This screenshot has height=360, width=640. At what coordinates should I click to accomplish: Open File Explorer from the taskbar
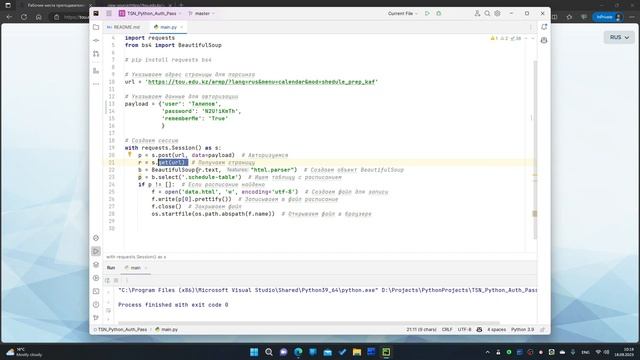coord(357,352)
